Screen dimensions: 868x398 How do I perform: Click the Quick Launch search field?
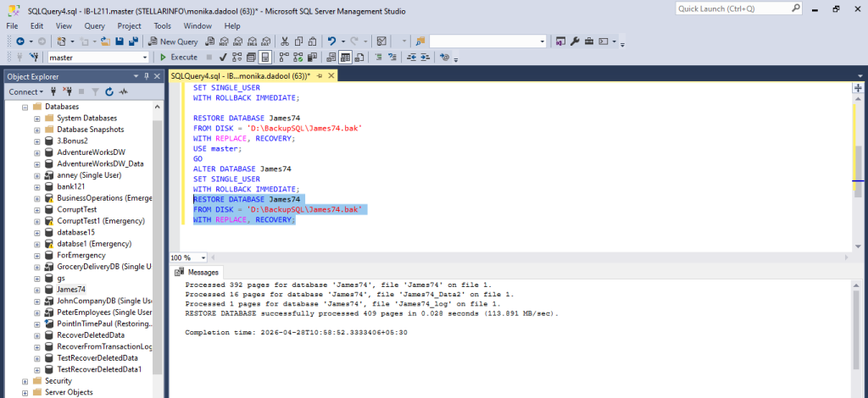pos(738,8)
